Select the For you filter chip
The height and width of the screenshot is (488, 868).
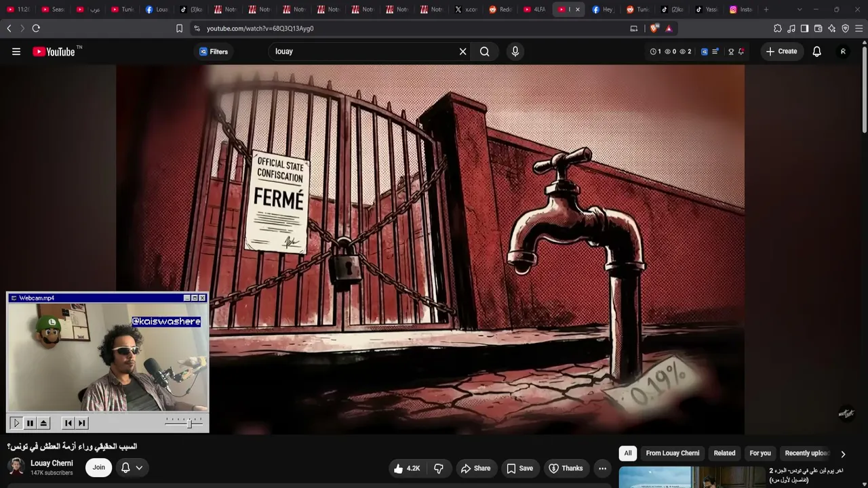pos(760,453)
